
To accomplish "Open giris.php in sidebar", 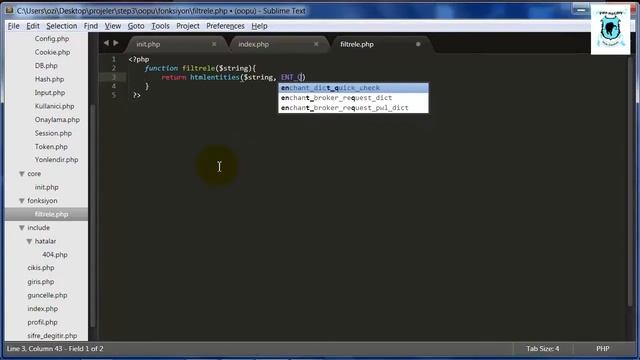I will click(x=40, y=282).
